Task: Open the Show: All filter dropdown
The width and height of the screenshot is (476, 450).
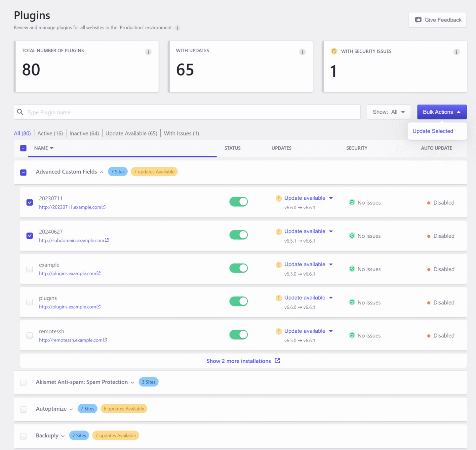Action: click(389, 112)
